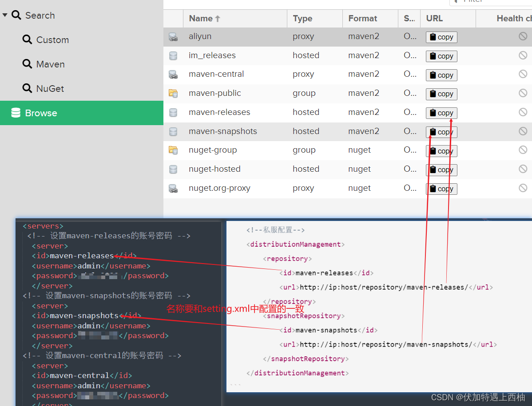Open the nuget-hosted repository name

pyautogui.click(x=214, y=169)
